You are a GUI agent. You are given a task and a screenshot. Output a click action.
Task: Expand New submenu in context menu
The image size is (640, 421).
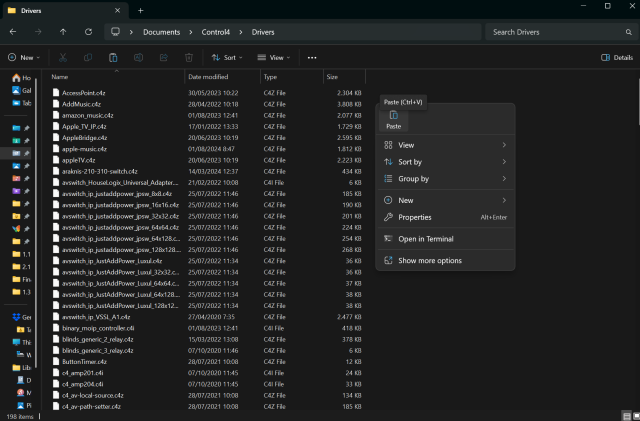click(x=504, y=200)
